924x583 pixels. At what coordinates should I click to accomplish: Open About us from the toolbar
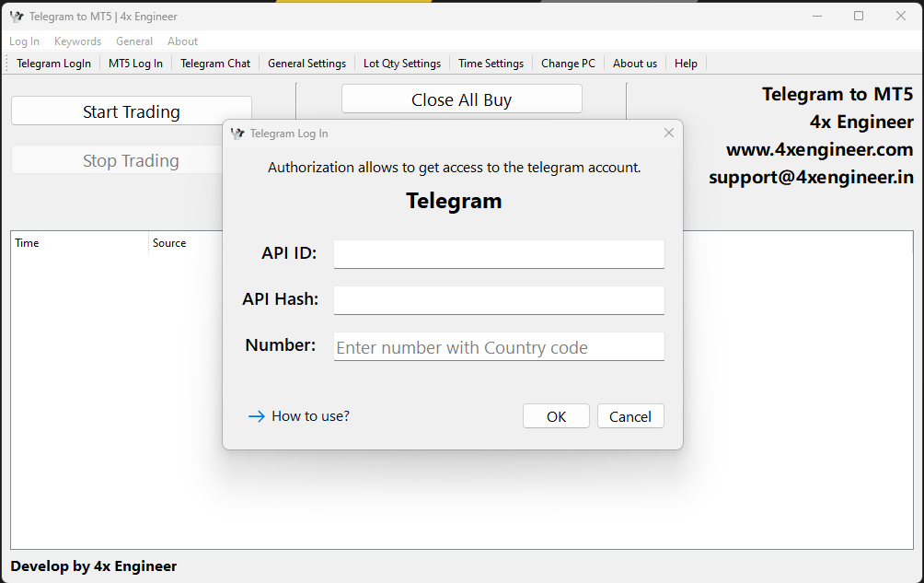pyautogui.click(x=635, y=64)
